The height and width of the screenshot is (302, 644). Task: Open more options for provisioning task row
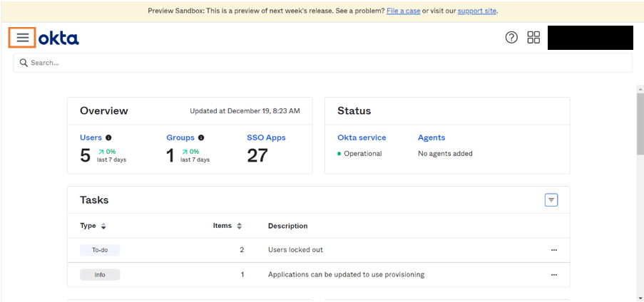click(x=553, y=274)
